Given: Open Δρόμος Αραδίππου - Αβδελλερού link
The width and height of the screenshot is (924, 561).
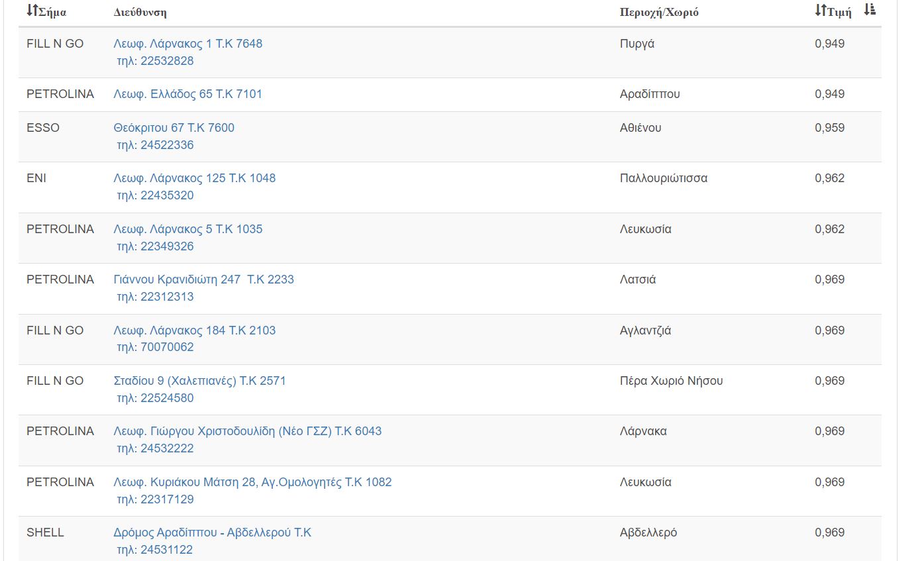Looking at the screenshot, I should click(213, 533).
